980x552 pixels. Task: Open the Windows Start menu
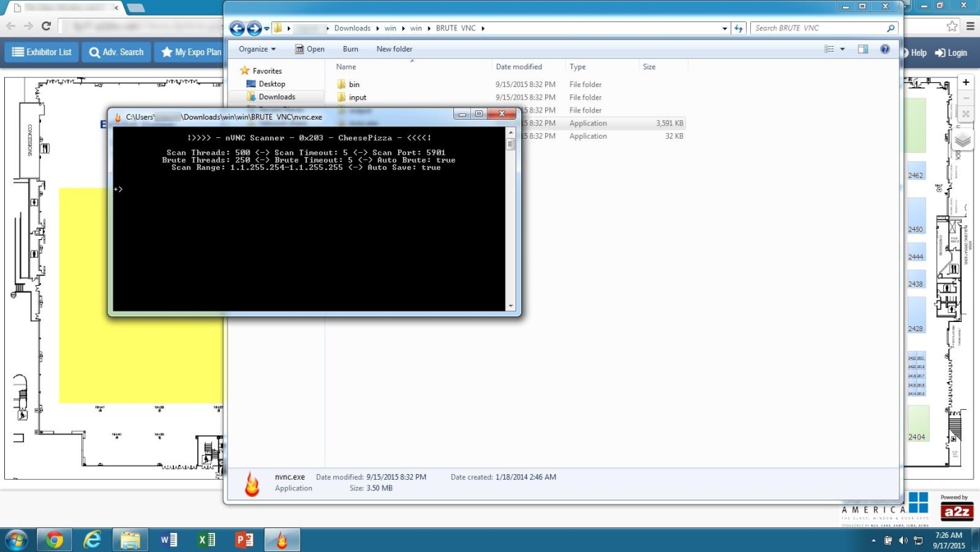tap(16, 540)
